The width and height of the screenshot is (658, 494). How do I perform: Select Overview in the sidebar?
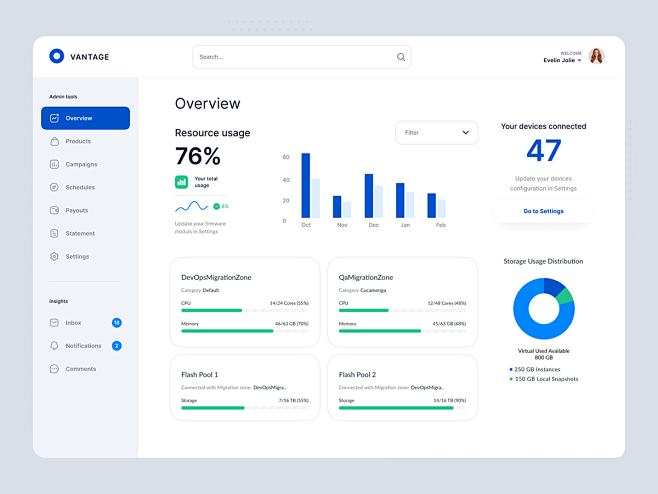coord(85,118)
